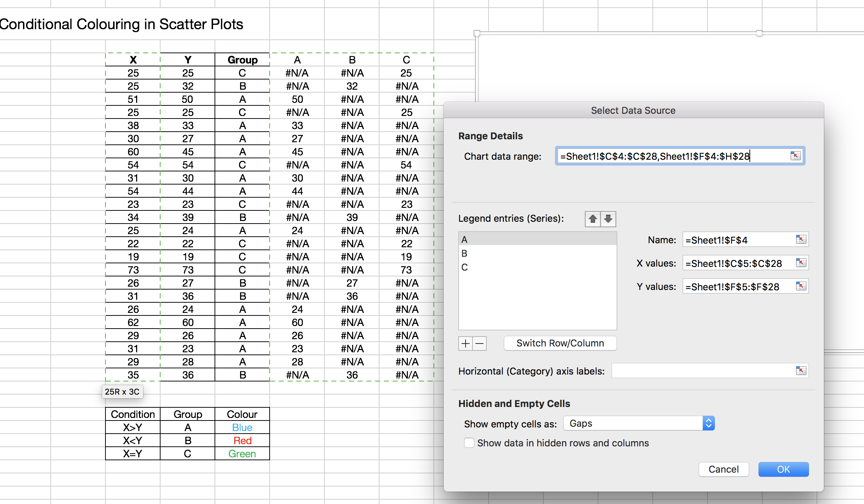Click the Select Data Source title bar
The width and height of the screenshot is (864, 504).
click(633, 111)
